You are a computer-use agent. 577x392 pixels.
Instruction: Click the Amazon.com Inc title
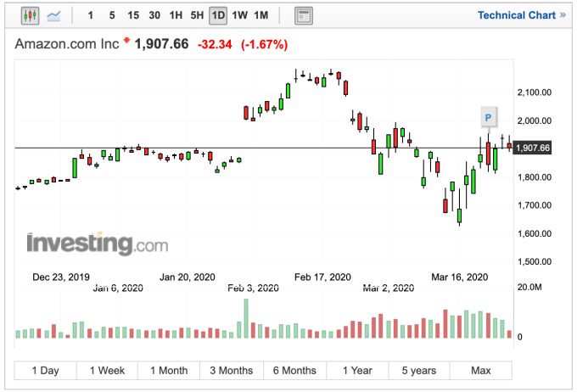[67, 44]
